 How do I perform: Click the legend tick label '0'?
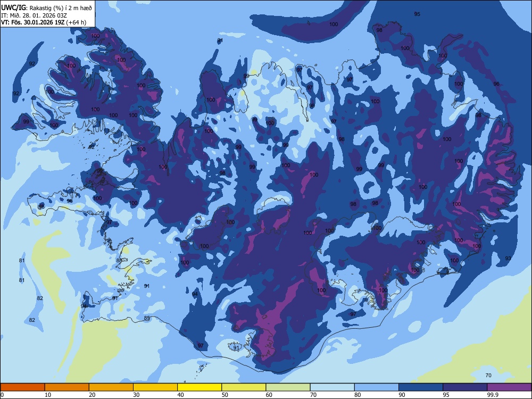click(2, 395)
